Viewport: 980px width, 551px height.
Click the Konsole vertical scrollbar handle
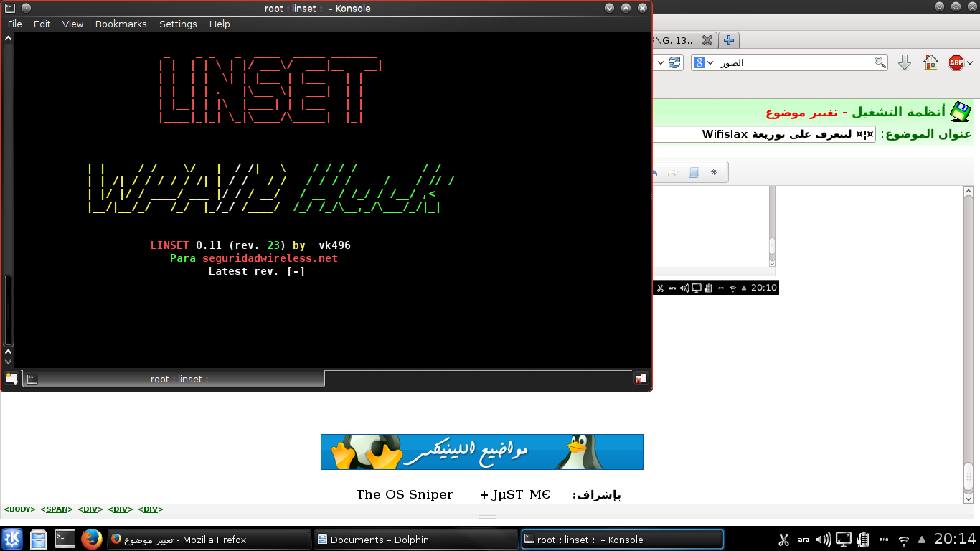(9, 310)
